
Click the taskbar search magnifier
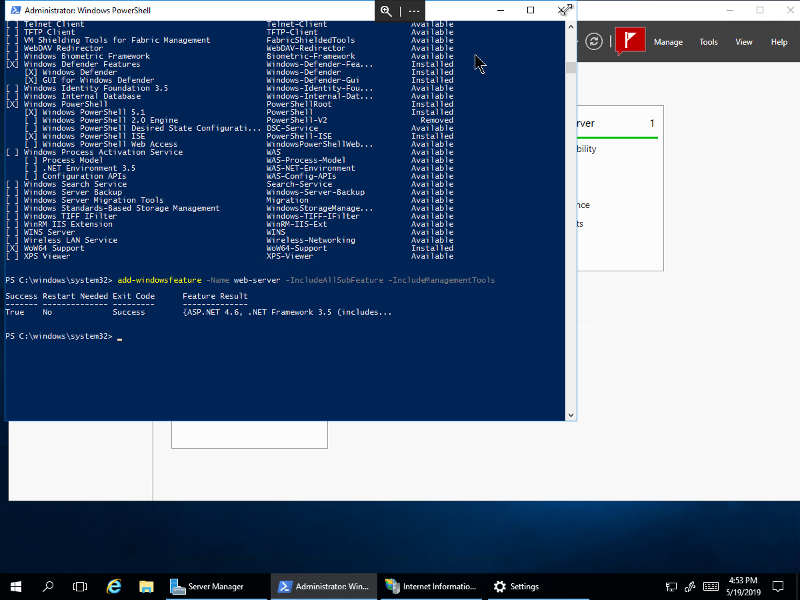coord(48,586)
